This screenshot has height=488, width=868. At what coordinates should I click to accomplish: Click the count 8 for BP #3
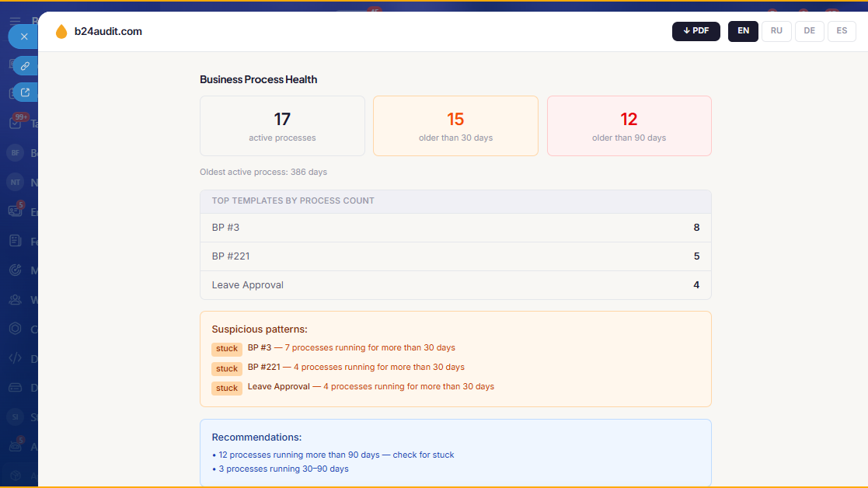[696, 228]
